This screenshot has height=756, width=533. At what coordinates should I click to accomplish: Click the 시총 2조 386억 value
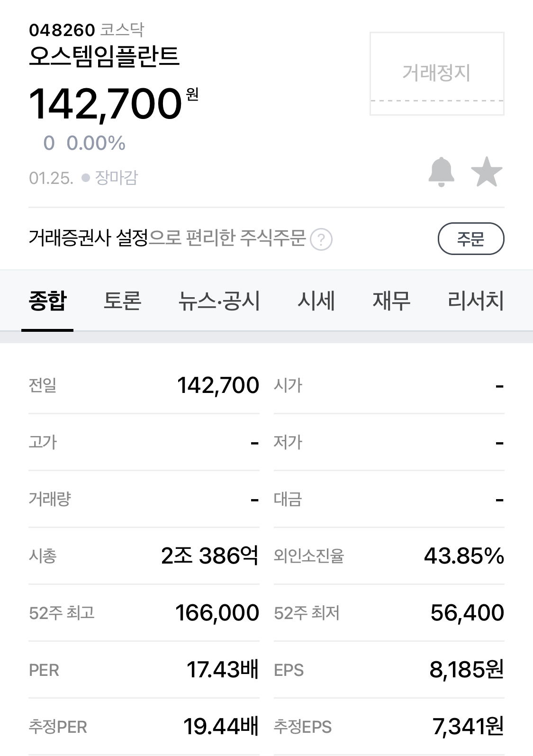210,556
